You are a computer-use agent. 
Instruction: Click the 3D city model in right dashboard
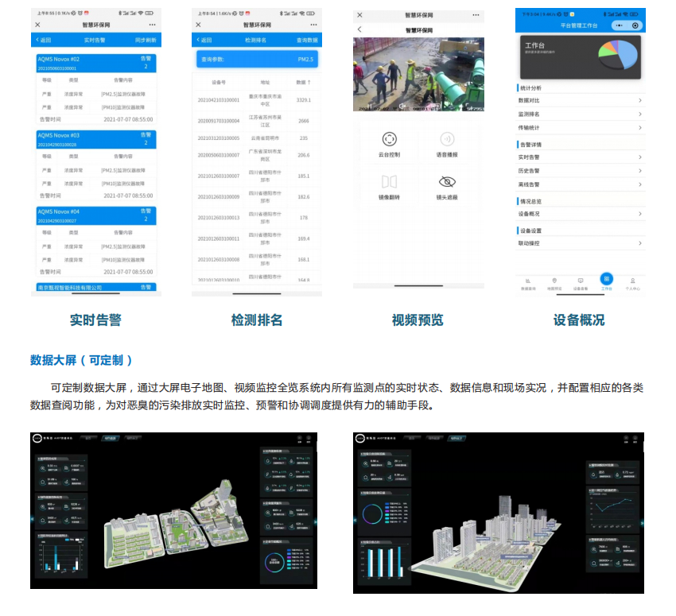[x=486, y=543]
